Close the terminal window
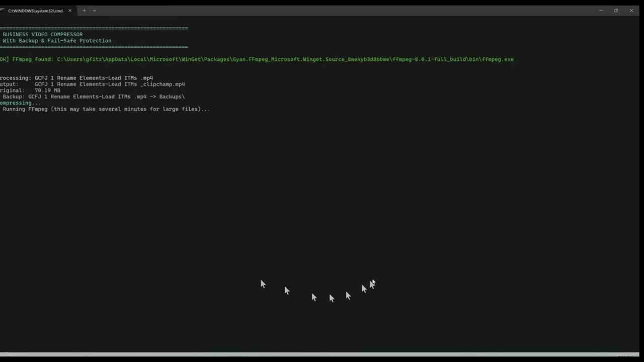 [x=631, y=11]
